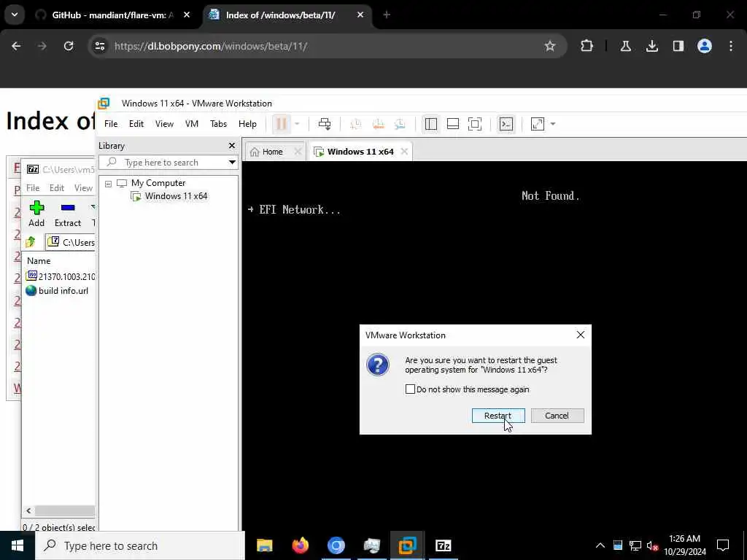
Task: Click the Extract button in 7-Zip
Action: [68, 214]
